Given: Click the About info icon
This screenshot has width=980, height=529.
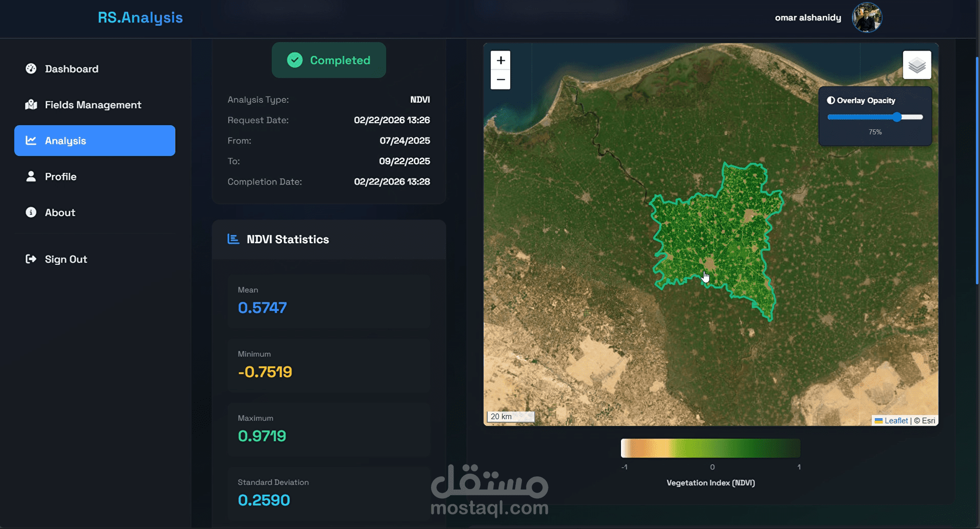Looking at the screenshot, I should (31, 212).
